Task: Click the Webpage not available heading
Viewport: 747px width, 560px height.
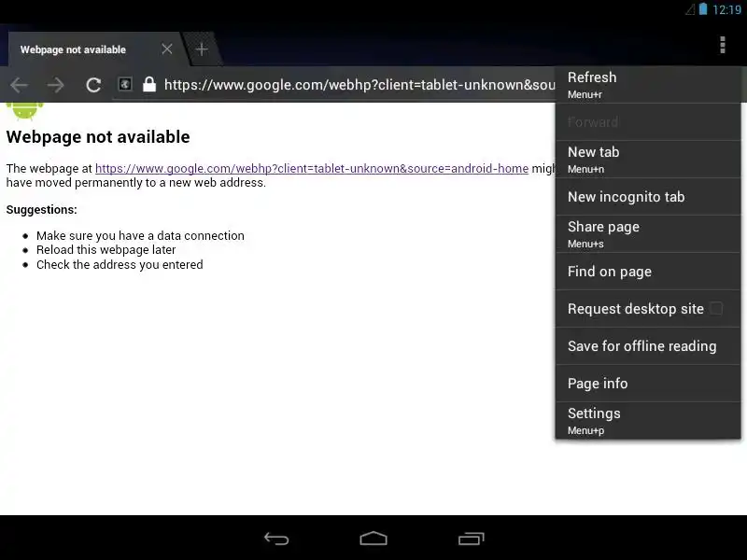Action: click(98, 137)
